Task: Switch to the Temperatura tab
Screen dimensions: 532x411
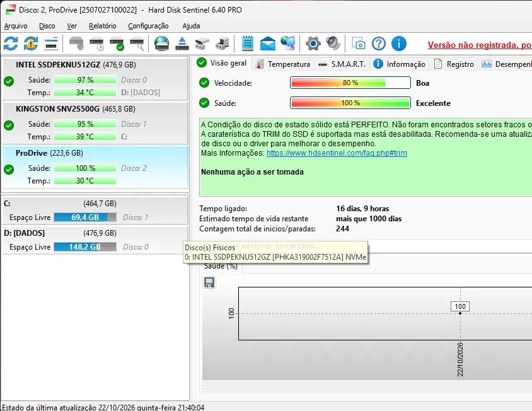Action: [282, 64]
